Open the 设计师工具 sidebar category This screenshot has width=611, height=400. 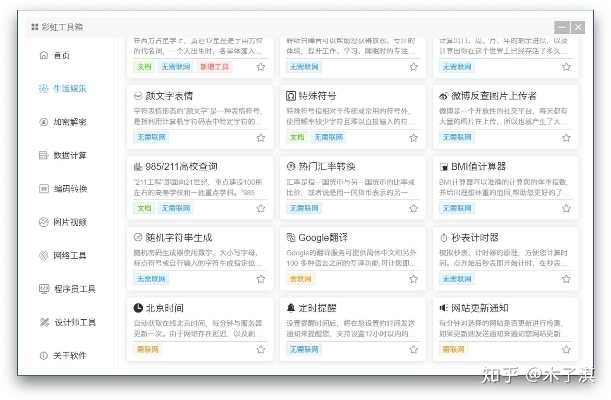(73, 322)
